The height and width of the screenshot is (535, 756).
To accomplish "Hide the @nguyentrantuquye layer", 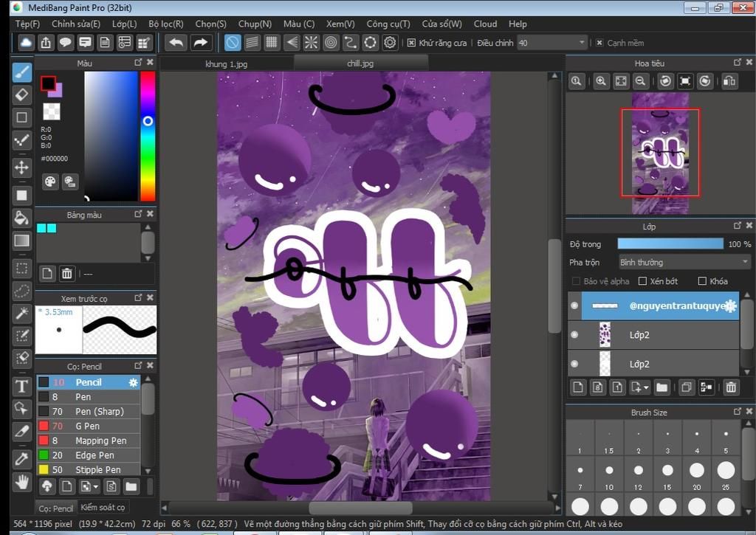I will 574,306.
